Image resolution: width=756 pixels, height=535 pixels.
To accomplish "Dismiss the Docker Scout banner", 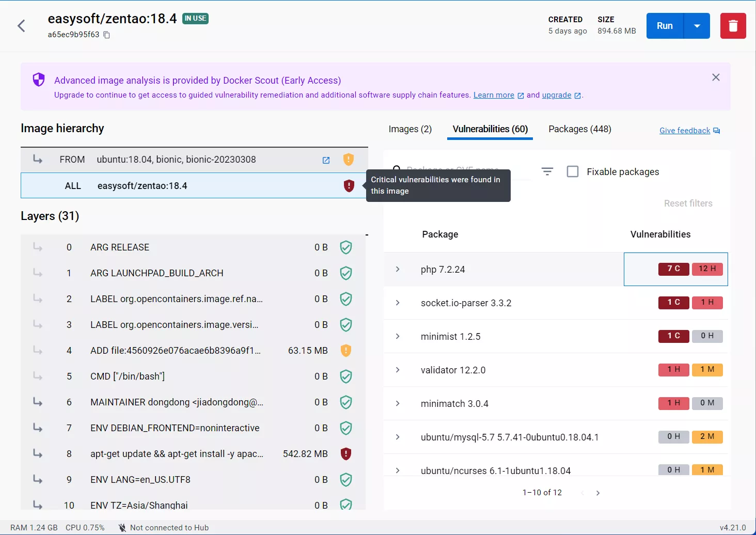I will (716, 77).
